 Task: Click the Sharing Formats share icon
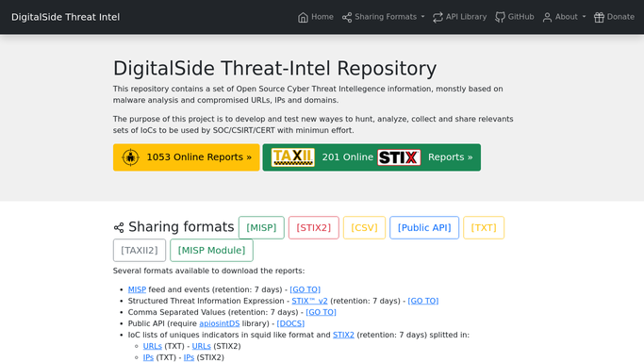point(347,17)
